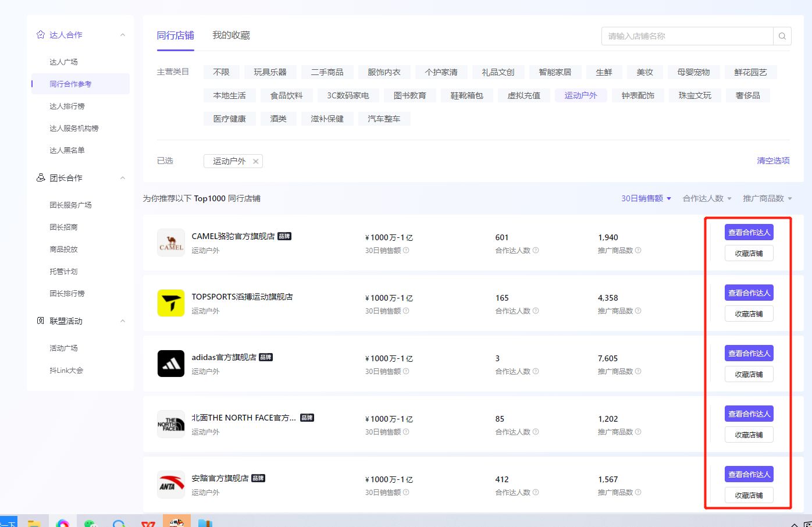Toggle the 运动户外 category filter
The height and width of the screenshot is (527, 812).
tap(580, 95)
